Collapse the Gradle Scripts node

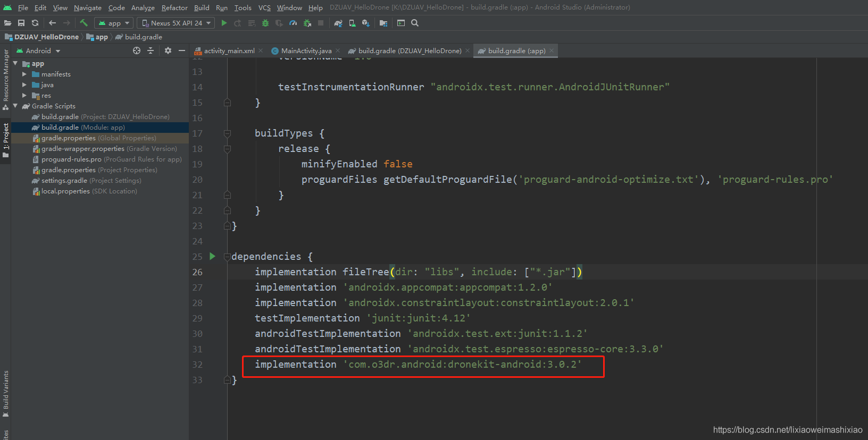[15, 106]
